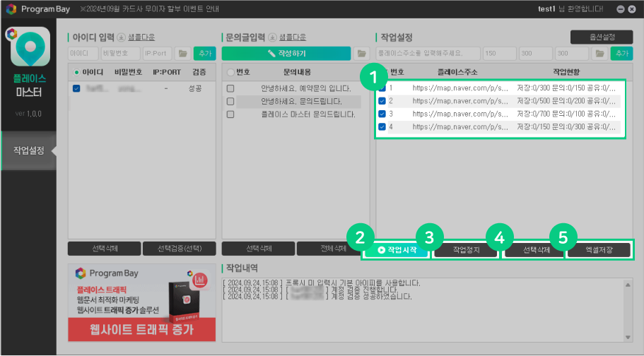Image resolution: width=644 pixels, height=356 pixels.
Task: Click the 작업내역 log scrollbar down arrow
Action: [629, 337]
